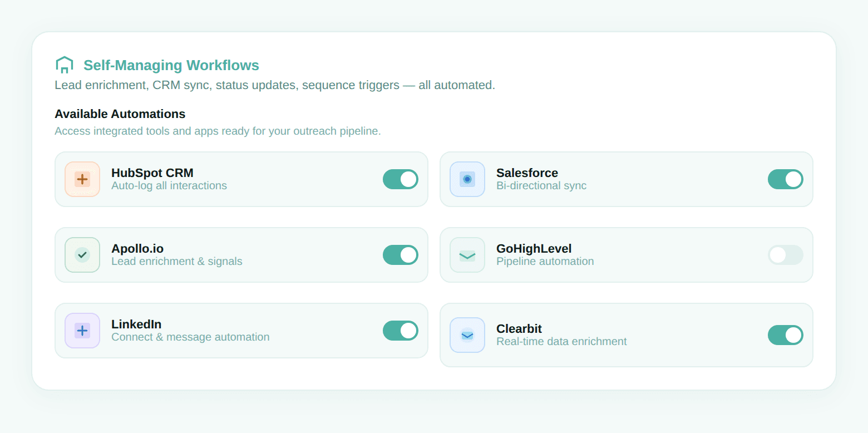Select the HubSpot CRM integration card
868x433 pixels.
tap(241, 179)
